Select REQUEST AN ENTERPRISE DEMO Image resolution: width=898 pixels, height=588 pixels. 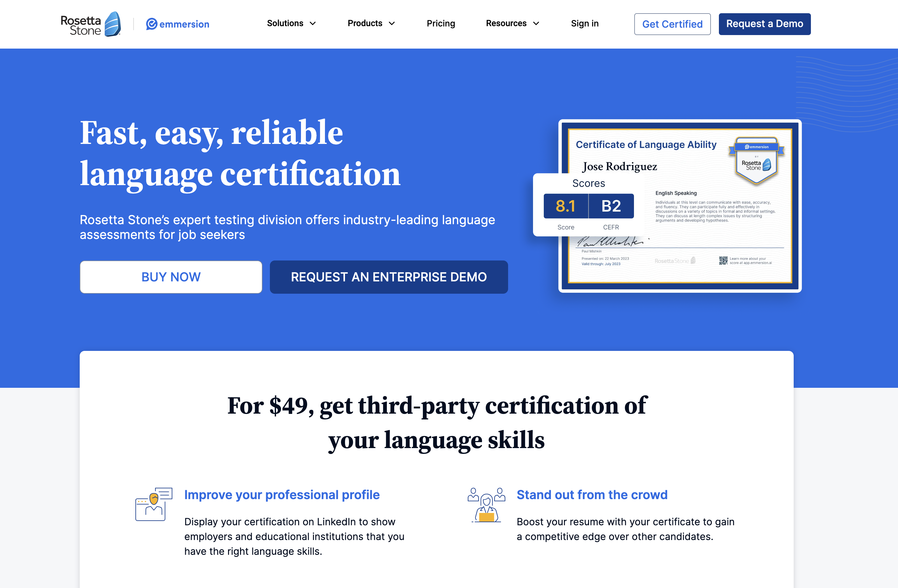[x=389, y=277]
